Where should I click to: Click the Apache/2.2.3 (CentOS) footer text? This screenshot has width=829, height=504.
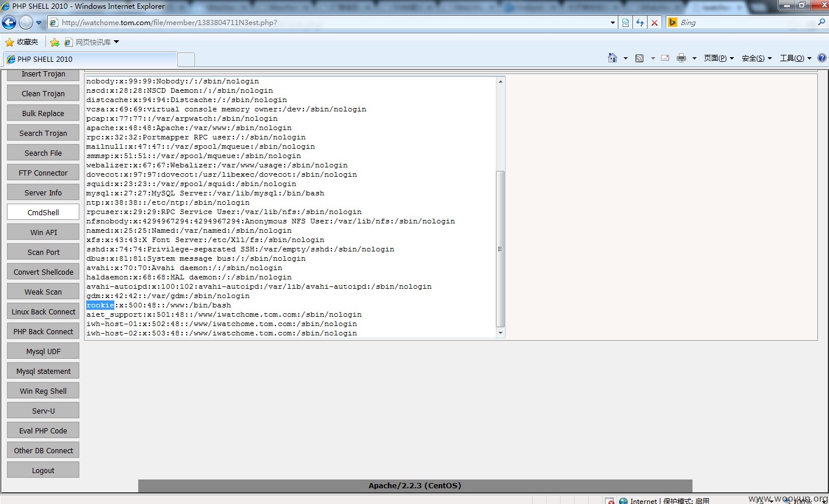tap(415, 486)
